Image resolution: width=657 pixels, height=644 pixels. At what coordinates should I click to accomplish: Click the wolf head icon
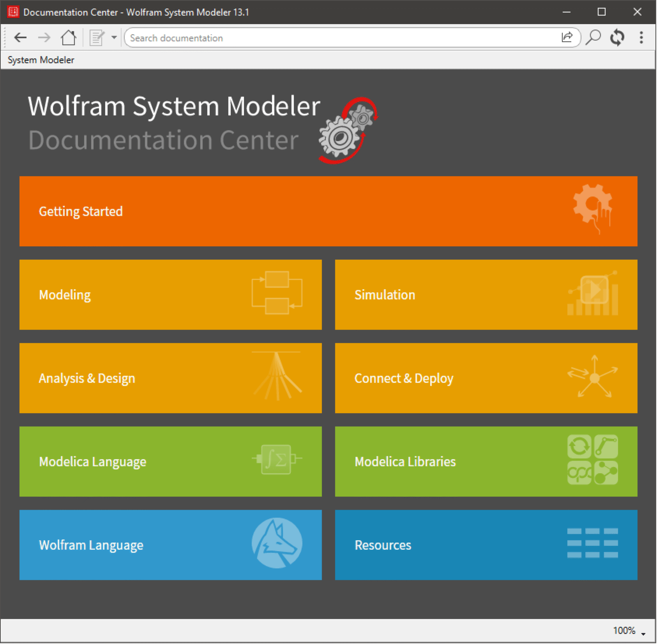coord(277,543)
